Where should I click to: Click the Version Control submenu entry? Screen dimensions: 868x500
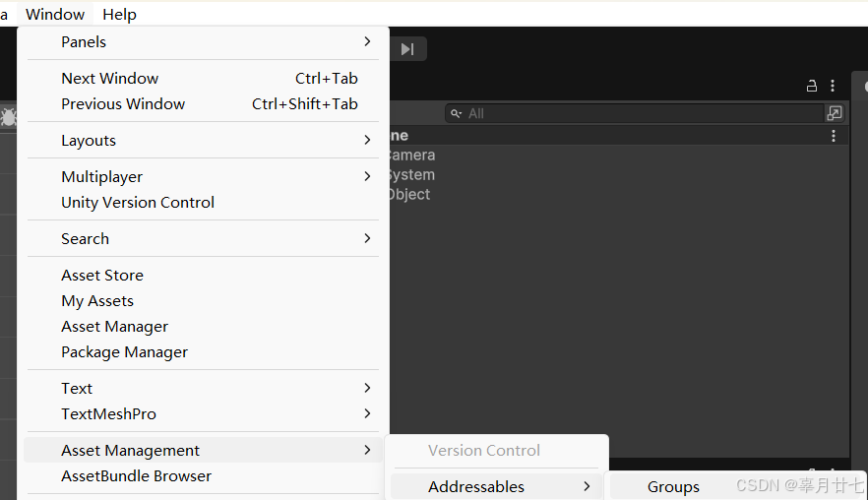tap(496, 450)
